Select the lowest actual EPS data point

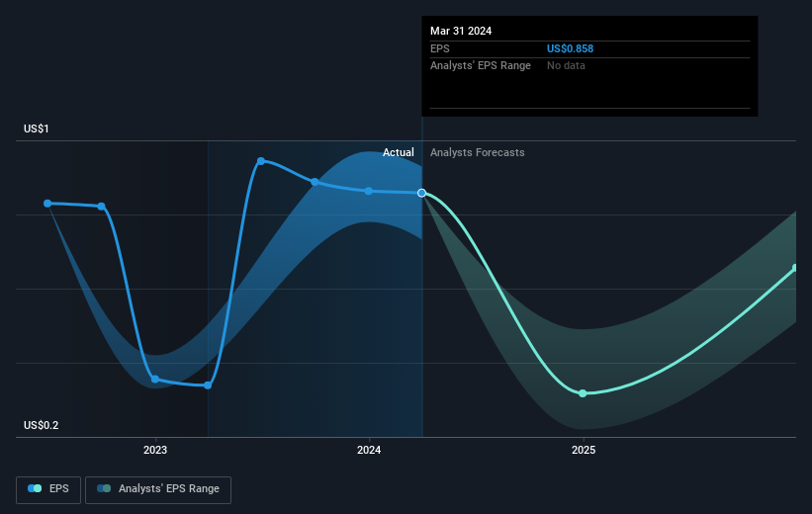pyautogui.click(x=208, y=385)
